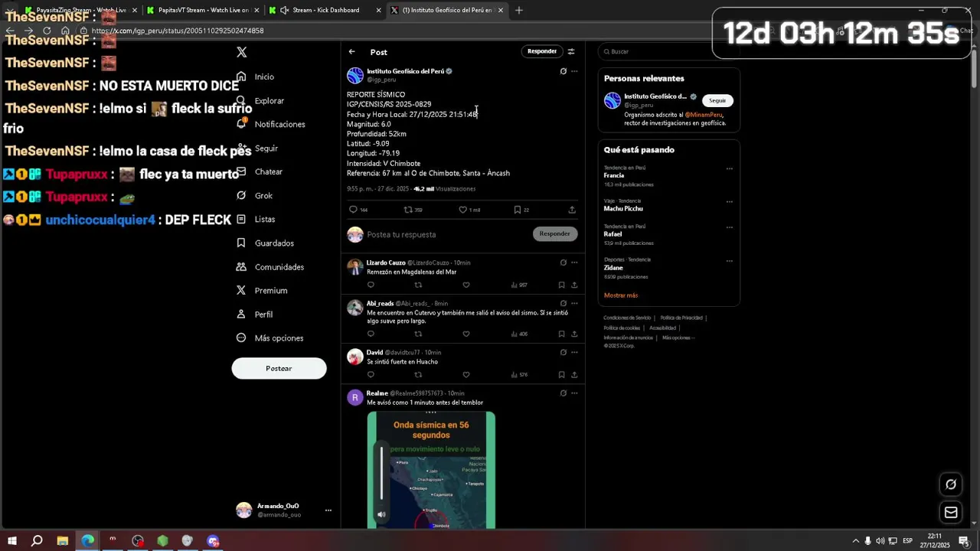Like David's Huacho reply

coord(465,374)
